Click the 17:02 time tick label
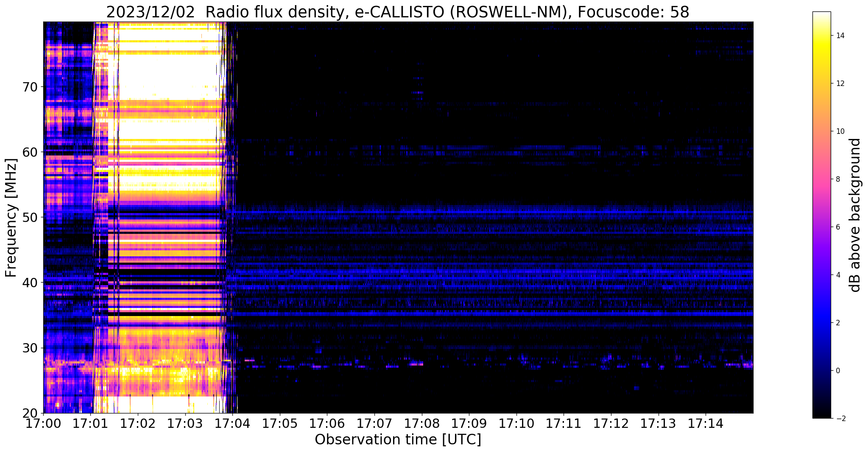 (x=138, y=423)
